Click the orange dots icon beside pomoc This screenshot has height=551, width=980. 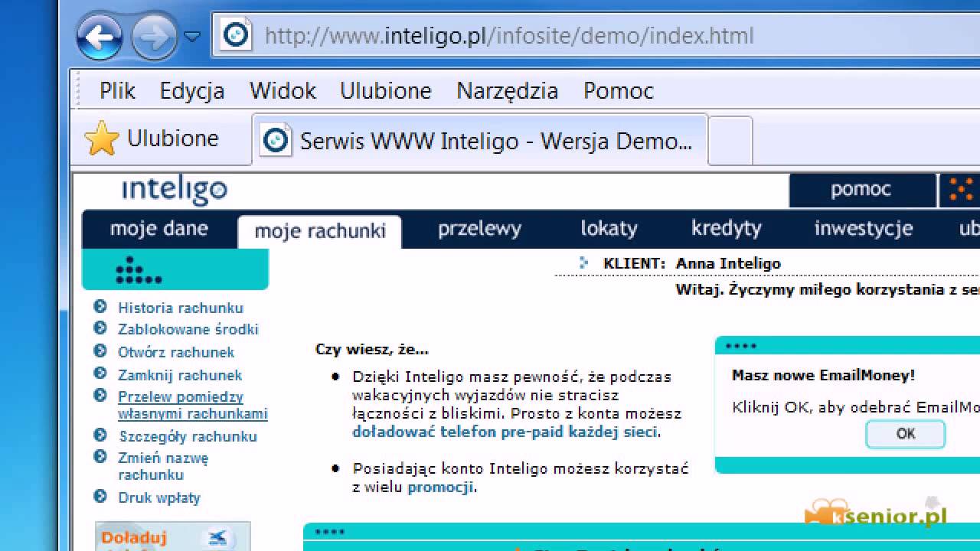(x=960, y=190)
